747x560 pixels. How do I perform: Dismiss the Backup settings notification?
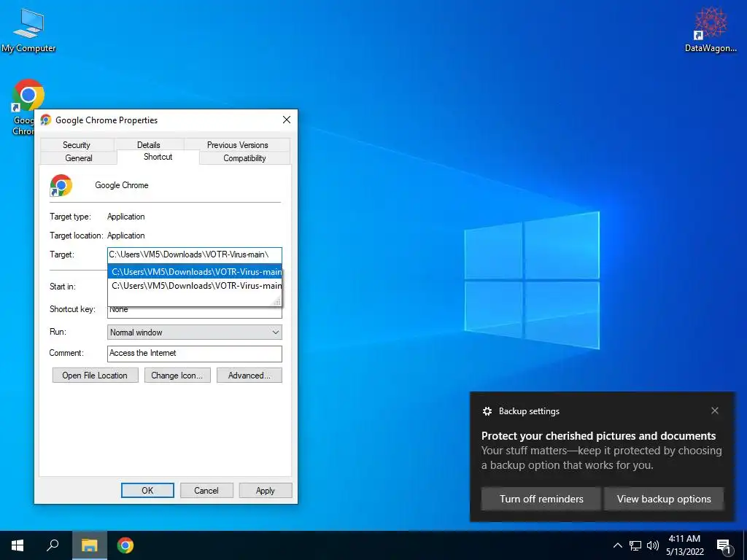point(715,411)
